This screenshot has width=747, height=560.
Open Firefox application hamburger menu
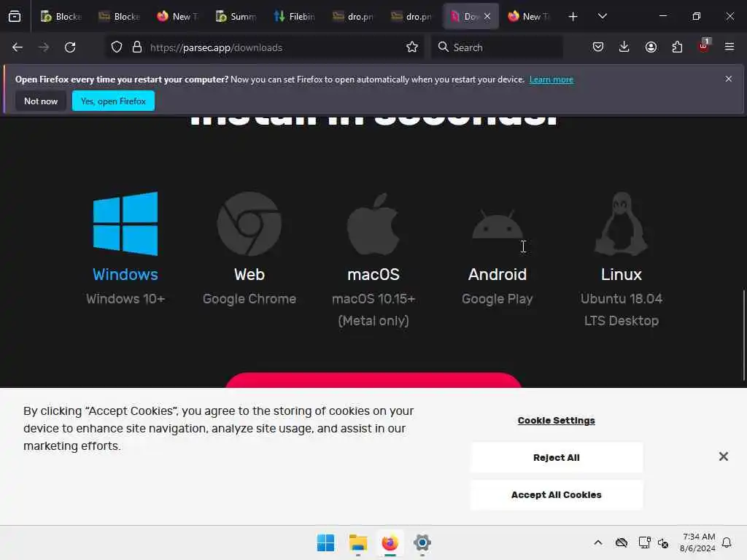[729, 47]
